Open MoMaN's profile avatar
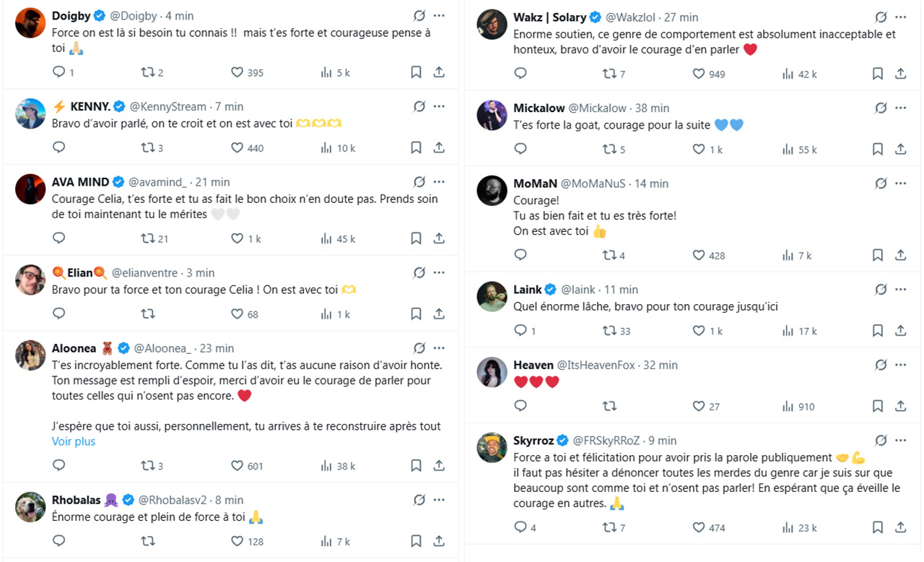 492,191
